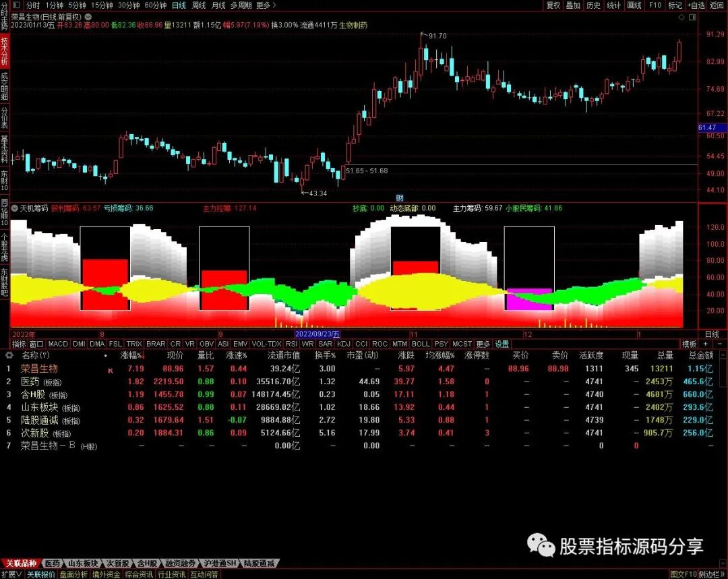Sort the table by 换手% column

click(x=325, y=356)
